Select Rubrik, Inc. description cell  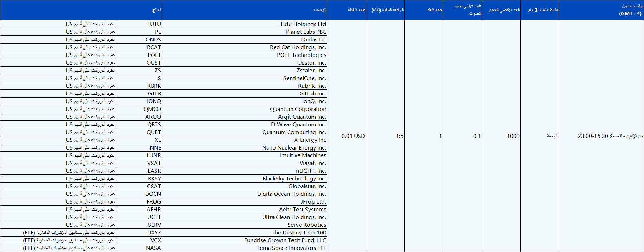pos(245,86)
